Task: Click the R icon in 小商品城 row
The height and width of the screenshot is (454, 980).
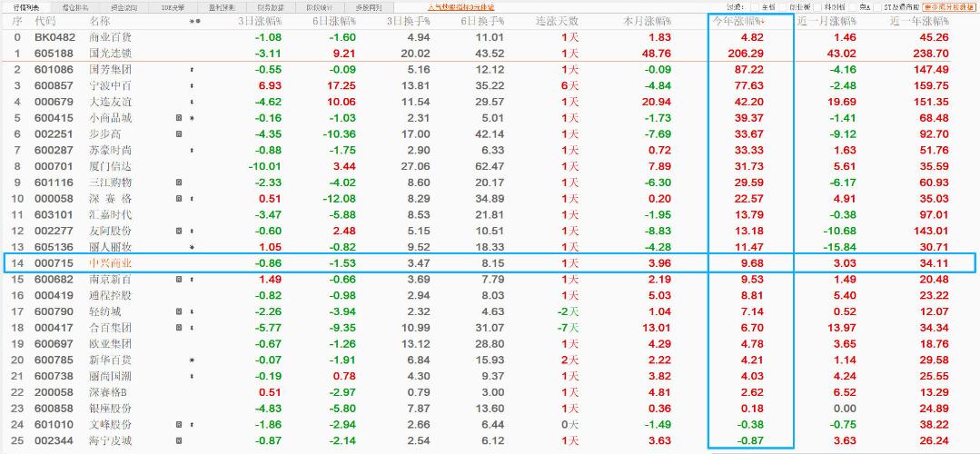Action: [179, 118]
